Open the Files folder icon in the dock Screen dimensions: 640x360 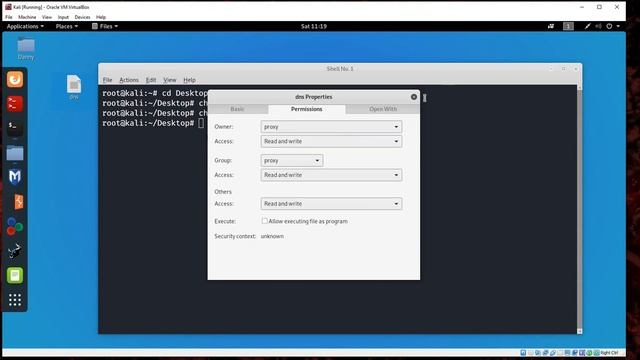click(x=15, y=153)
